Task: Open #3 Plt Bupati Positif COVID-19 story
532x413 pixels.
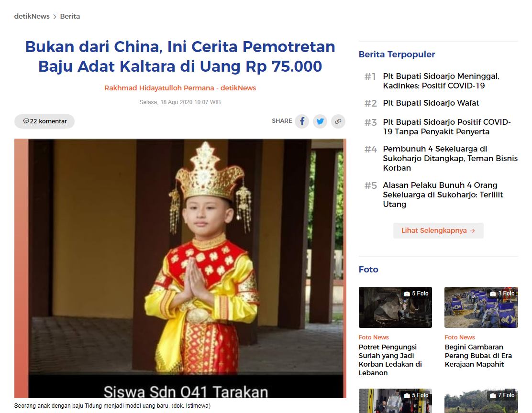Action: point(447,127)
